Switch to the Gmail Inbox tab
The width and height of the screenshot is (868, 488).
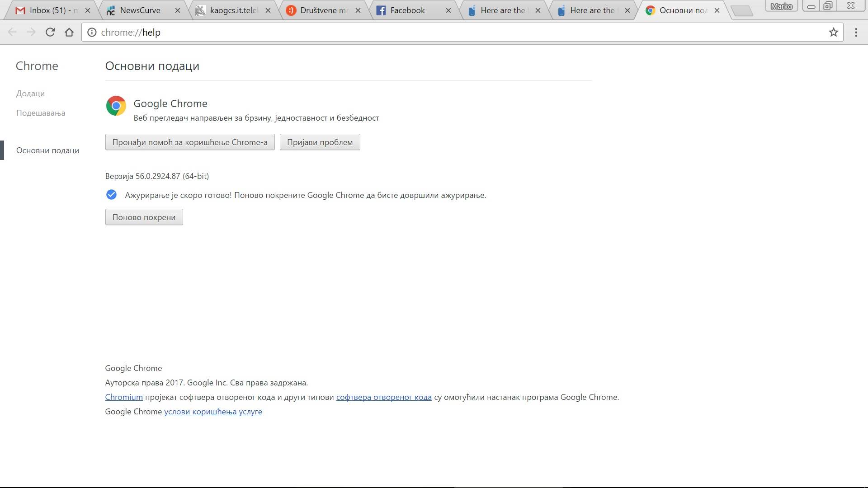point(47,10)
